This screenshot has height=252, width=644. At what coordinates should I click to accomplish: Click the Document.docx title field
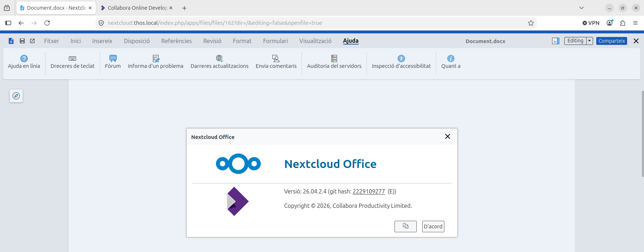point(485,41)
